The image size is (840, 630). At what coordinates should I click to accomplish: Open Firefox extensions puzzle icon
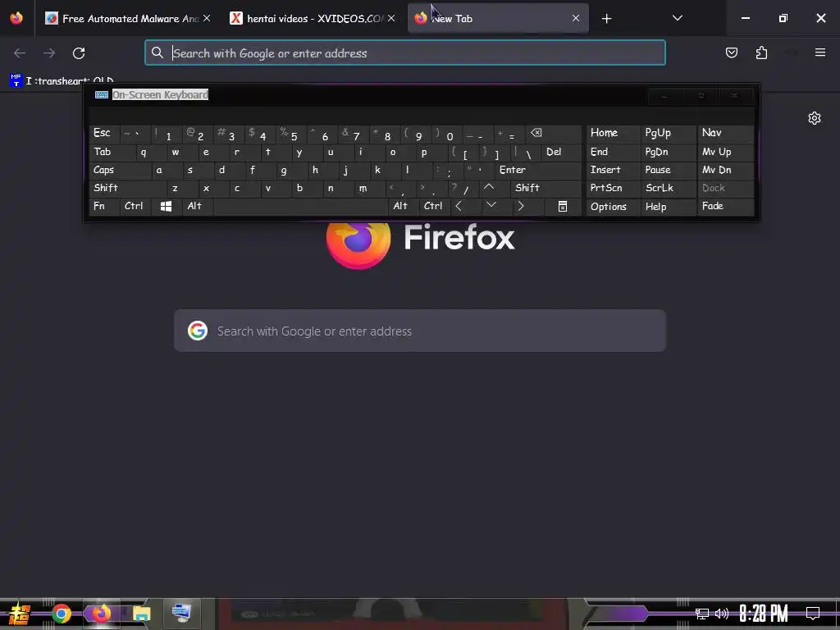tap(761, 52)
